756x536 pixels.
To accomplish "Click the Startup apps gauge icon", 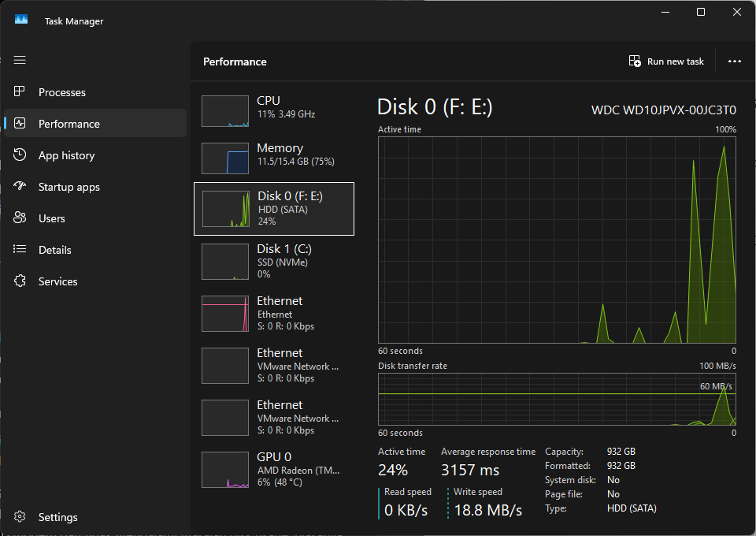I will click(20, 186).
